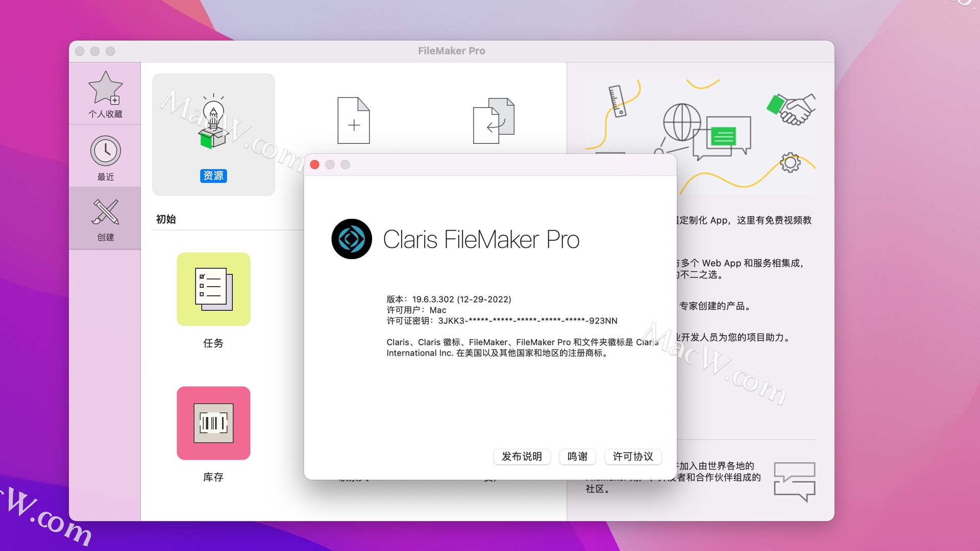
Task: Click the FileMaker Pro window title
Action: click(452, 51)
